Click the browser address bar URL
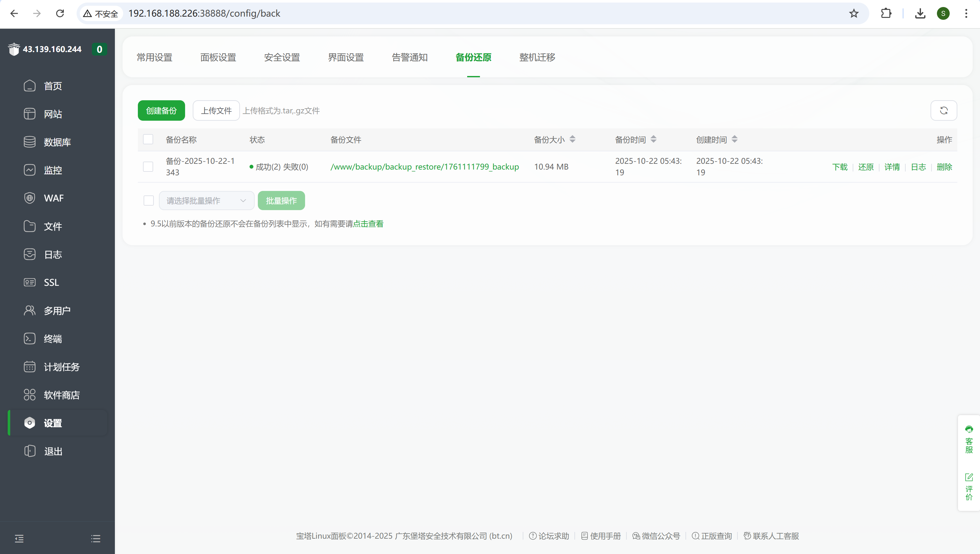Screen dimensions: 980x554 [x=204, y=13]
